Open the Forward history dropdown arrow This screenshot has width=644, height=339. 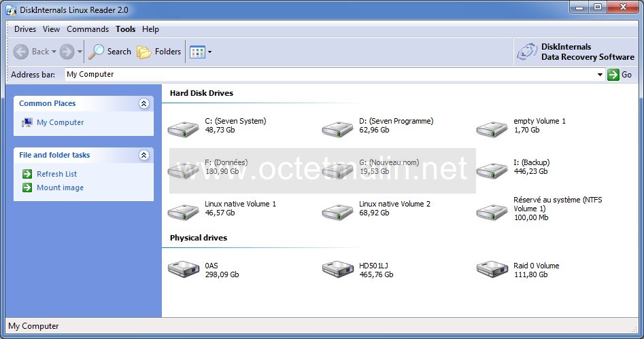pos(80,52)
